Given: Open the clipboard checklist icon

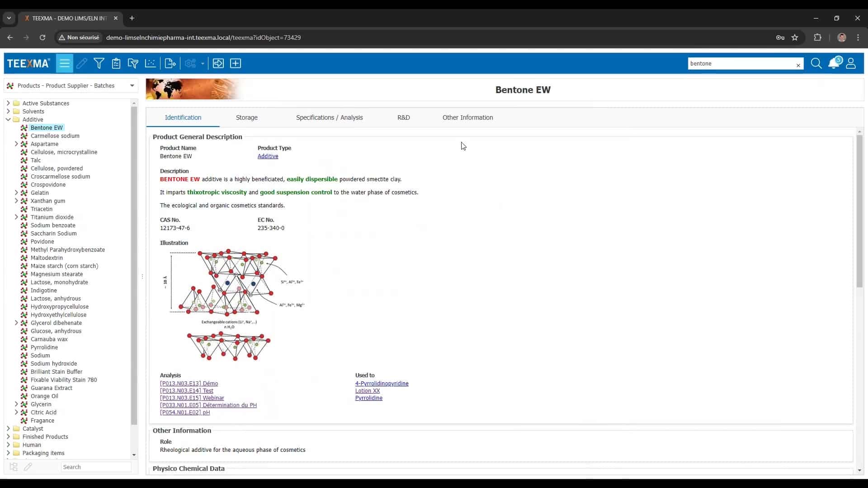Looking at the screenshot, I should pos(116,63).
